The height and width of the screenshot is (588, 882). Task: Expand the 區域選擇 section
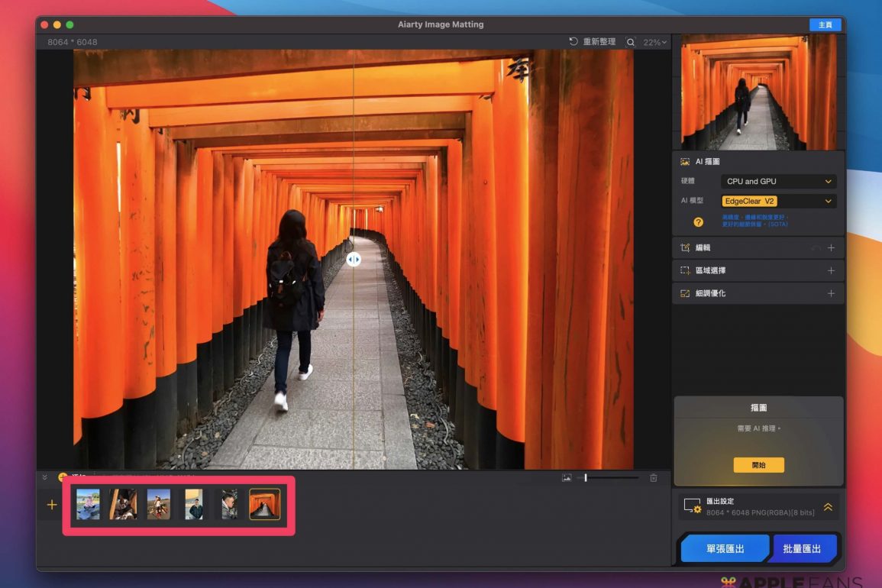point(831,271)
